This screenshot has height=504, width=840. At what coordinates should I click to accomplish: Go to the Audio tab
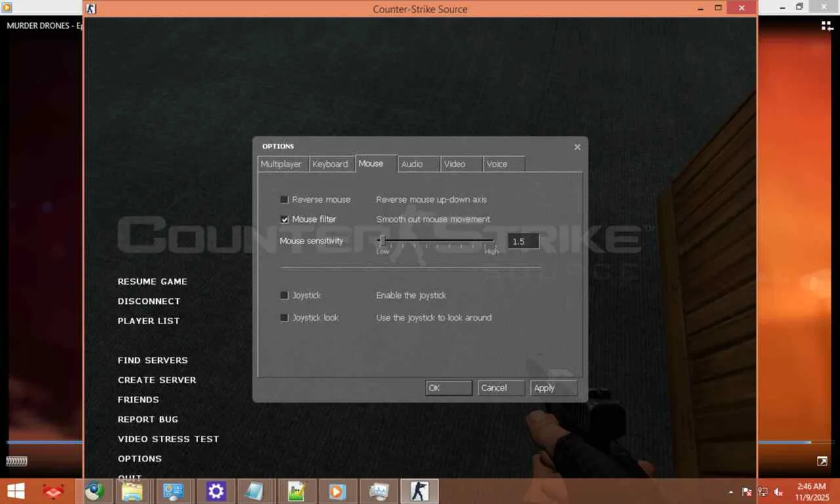[418, 164]
